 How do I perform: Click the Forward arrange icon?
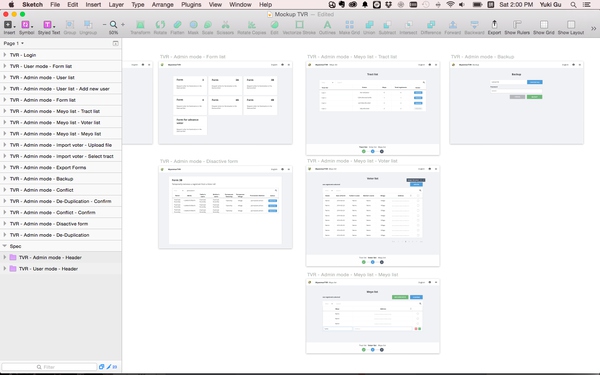[x=453, y=25]
